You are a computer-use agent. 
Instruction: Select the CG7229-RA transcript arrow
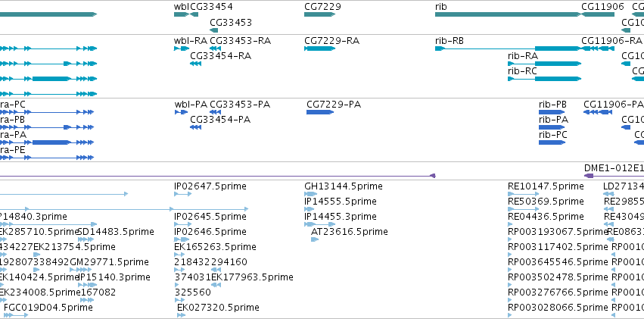pos(325,48)
